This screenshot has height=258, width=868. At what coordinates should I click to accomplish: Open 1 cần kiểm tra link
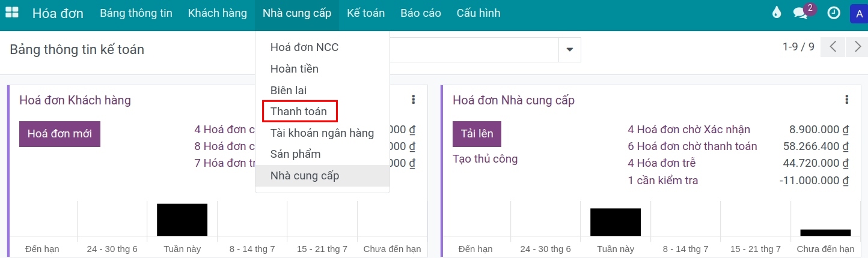pyautogui.click(x=663, y=180)
